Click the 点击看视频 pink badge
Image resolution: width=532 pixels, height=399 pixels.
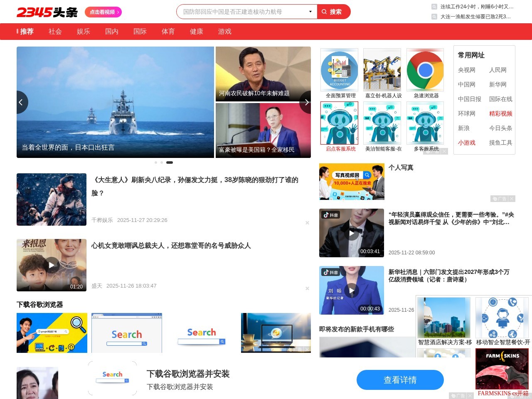tap(103, 13)
